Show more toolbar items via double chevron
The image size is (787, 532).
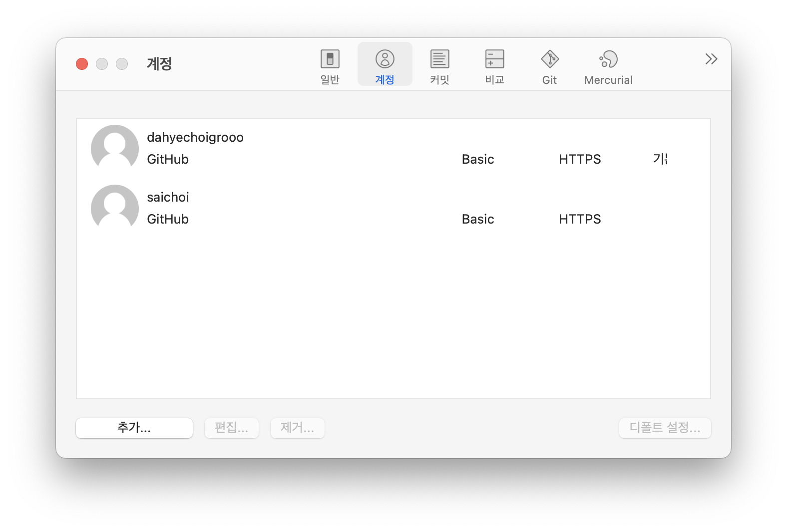[711, 59]
